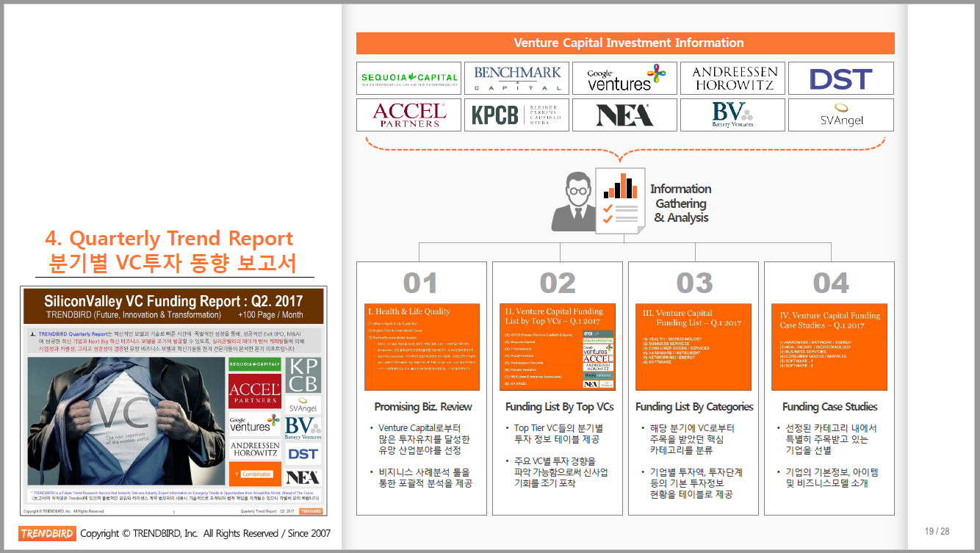
Task: Open the Funding List by Top VCs thumbnail
Action: click(x=558, y=347)
